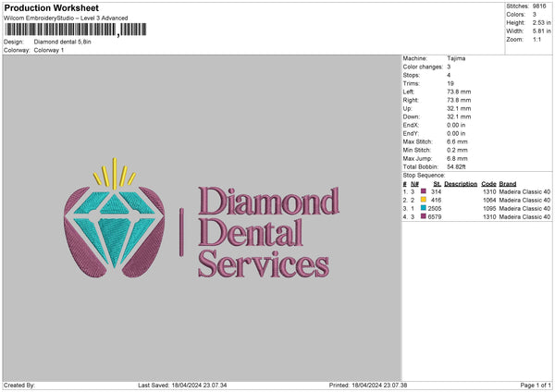Click the EndX value 0.00 in
555x392 pixels.
coord(456,125)
